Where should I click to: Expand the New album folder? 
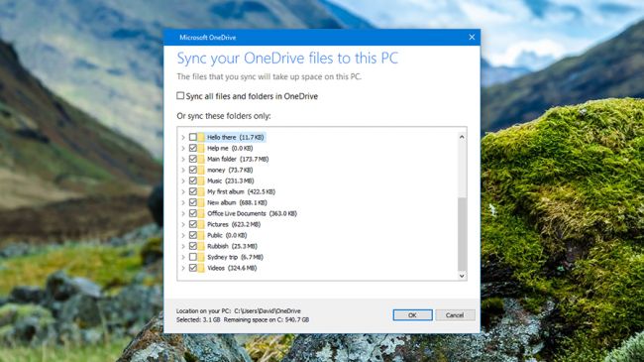(x=183, y=202)
